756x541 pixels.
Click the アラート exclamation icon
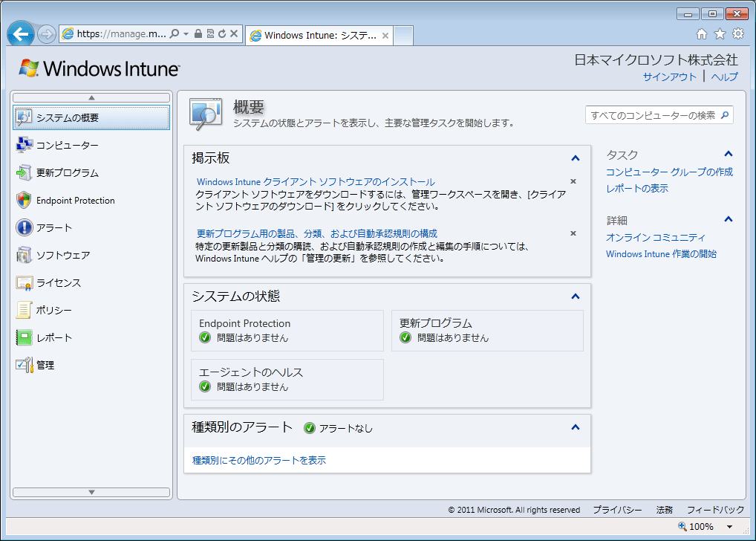[x=24, y=227]
